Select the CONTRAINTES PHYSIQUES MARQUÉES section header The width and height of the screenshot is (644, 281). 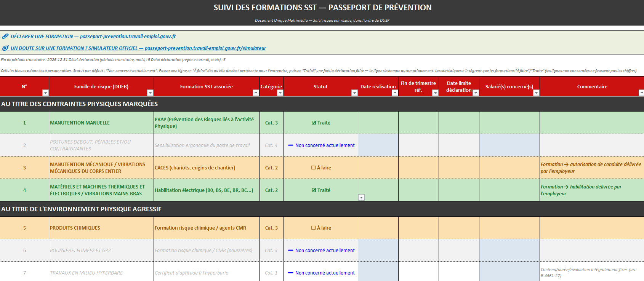322,104
